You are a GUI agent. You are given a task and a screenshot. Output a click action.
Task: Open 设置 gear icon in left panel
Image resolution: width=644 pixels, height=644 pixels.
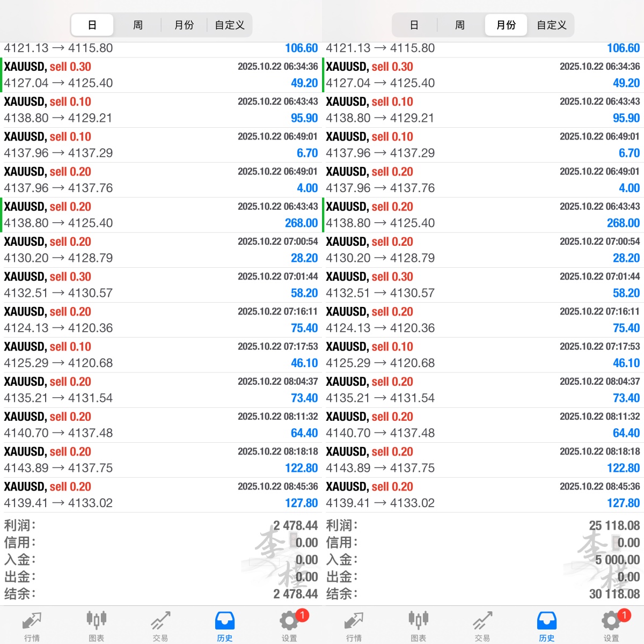[290, 625]
